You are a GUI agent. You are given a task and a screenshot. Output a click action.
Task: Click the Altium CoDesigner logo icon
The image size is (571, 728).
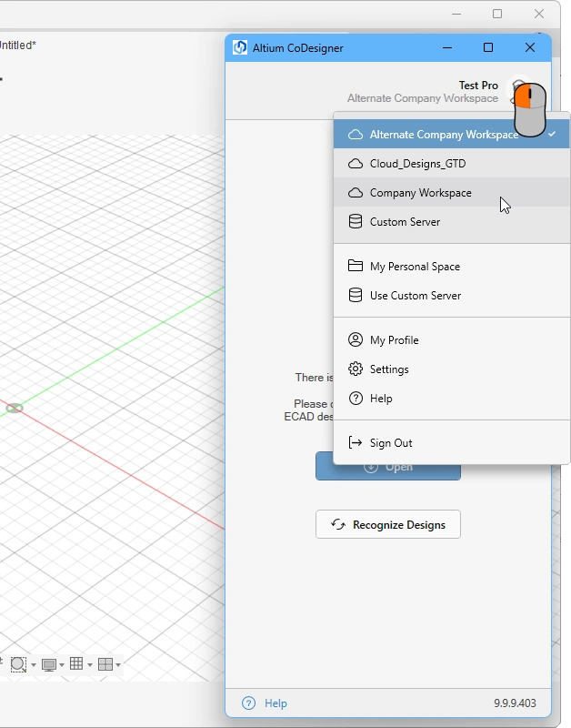pos(240,48)
